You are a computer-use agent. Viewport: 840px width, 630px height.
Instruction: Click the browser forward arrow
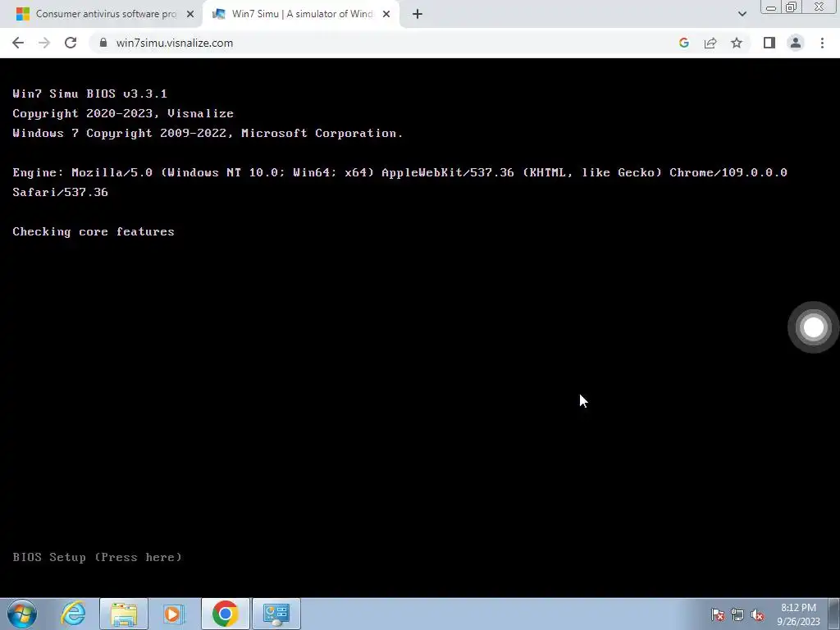tap(44, 43)
